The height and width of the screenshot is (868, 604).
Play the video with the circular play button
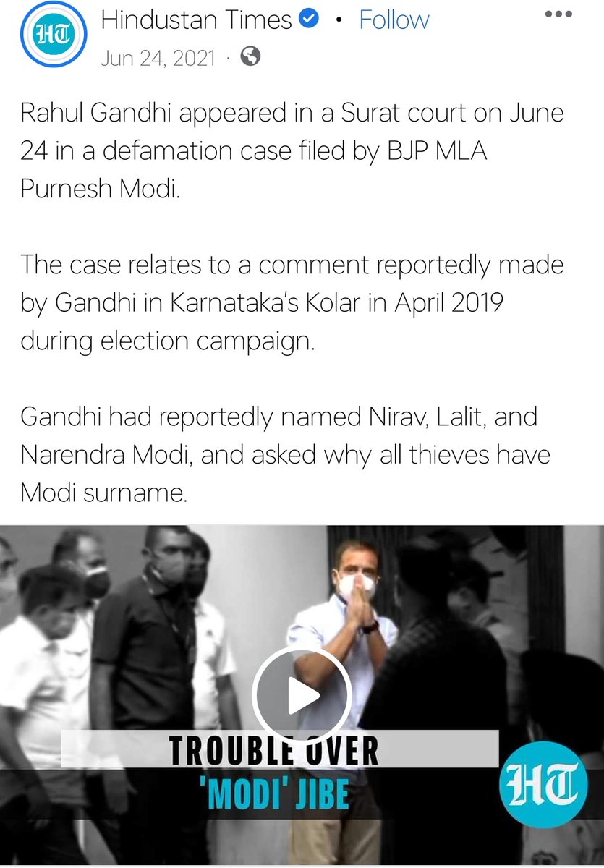point(302,696)
